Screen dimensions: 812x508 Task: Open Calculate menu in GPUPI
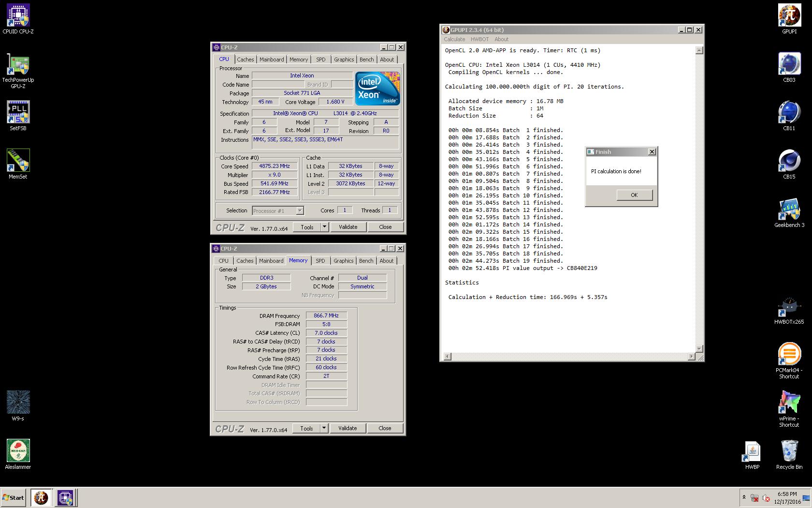pyautogui.click(x=454, y=39)
